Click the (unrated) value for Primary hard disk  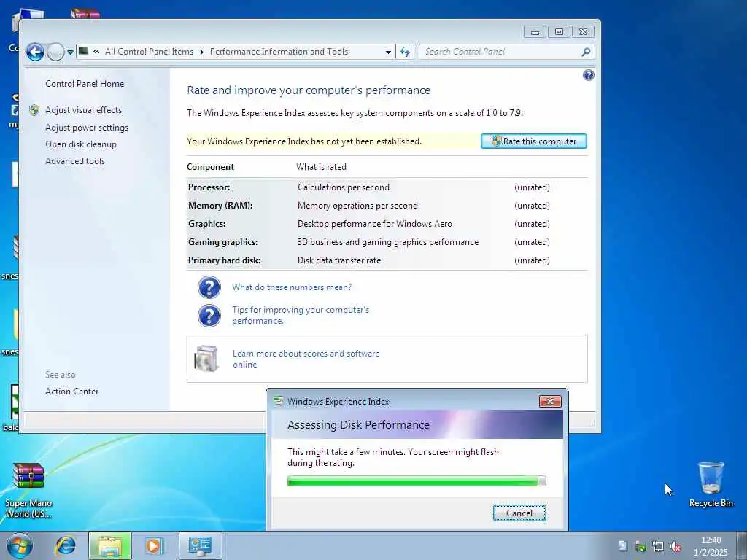532,260
